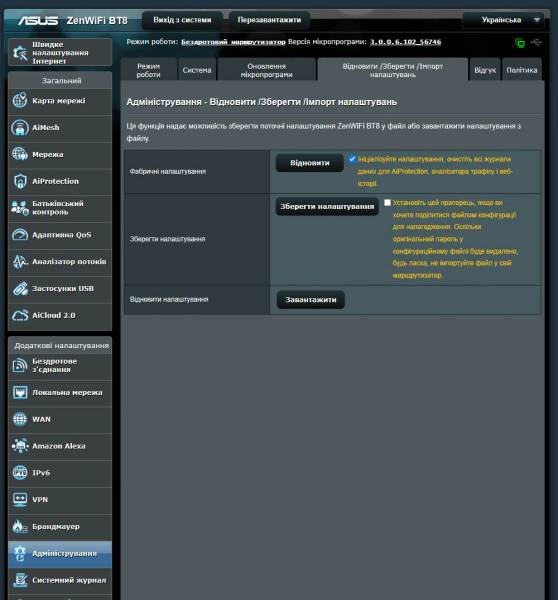Click the Додаткові налаштування section header
Image resolution: width=558 pixels, height=600 pixels.
point(61,346)
